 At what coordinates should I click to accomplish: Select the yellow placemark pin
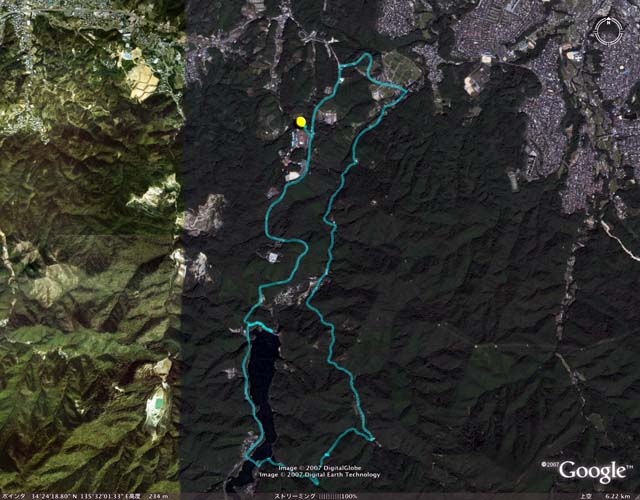point(301,122)
